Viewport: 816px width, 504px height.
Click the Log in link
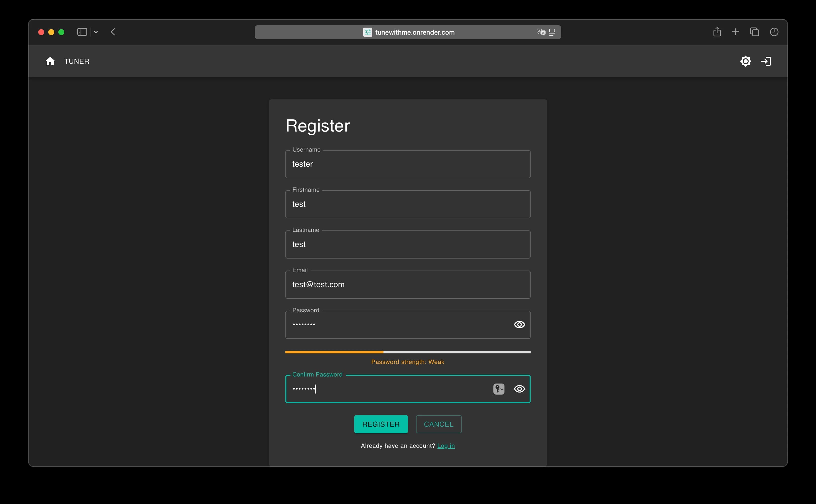click(x=446, y=446)
